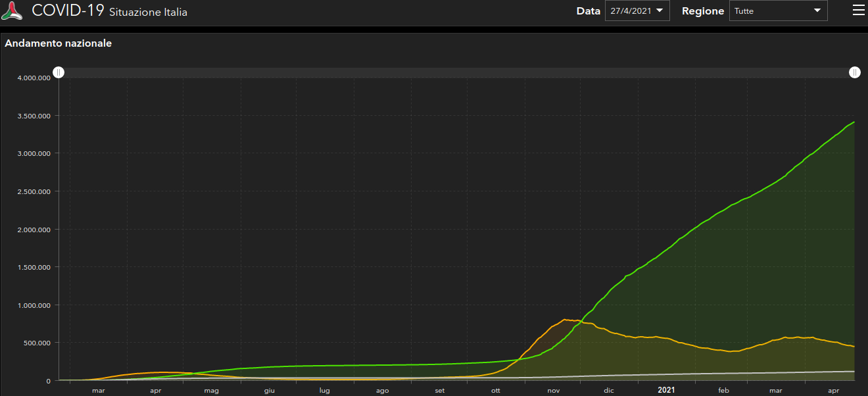Select the feb month label on the axis
Image resolution: width=868 pixels, height=396 pixels.
pyautogui.click(x=723, y=390)
